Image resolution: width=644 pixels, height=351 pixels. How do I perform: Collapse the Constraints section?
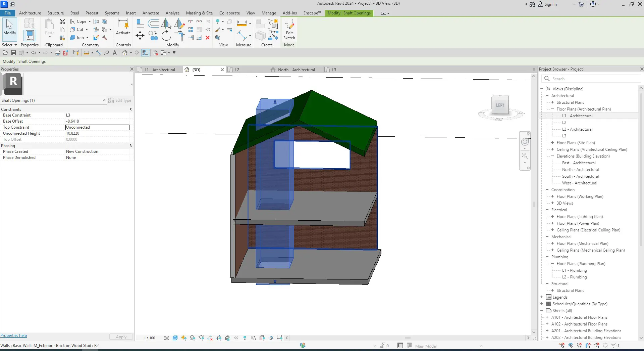(130, 109)
